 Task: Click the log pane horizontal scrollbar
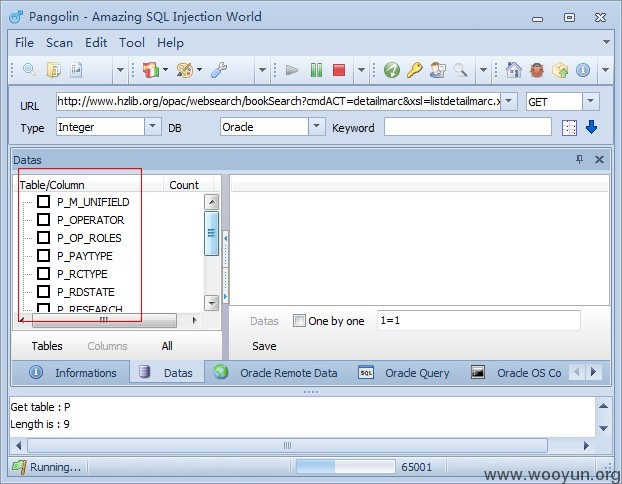click(x=287, y=445)
